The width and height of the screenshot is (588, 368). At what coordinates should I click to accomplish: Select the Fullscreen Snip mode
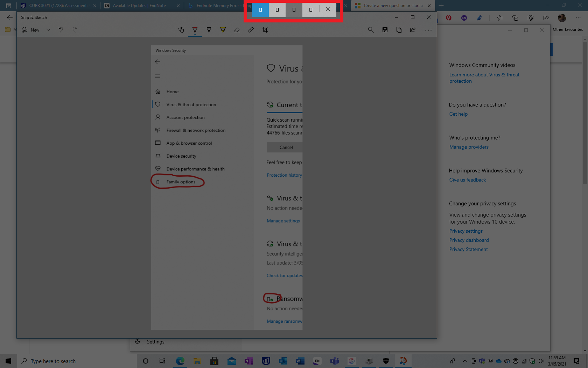click(x=310, y=10)
